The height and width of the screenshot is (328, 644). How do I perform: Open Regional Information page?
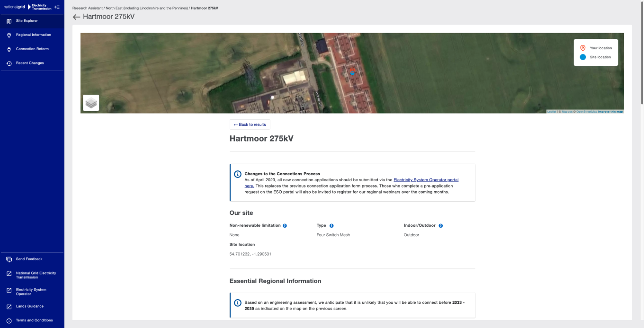tap(33, 35)
